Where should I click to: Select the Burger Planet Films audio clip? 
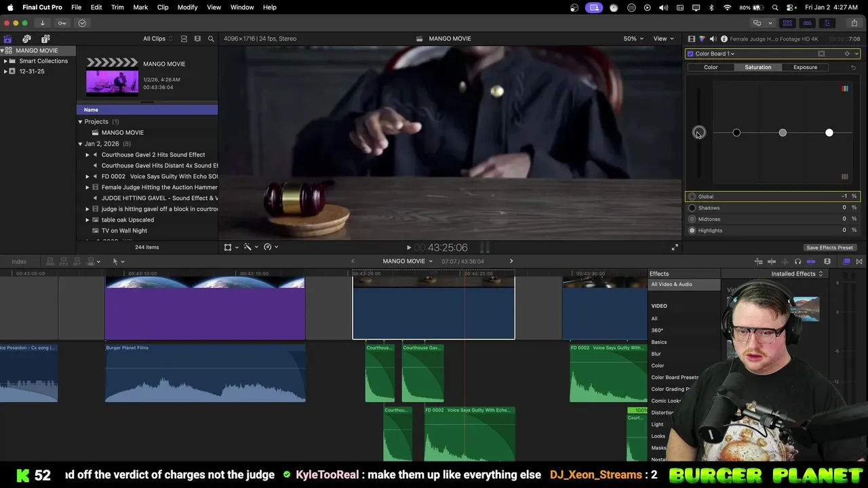[205, 373]
